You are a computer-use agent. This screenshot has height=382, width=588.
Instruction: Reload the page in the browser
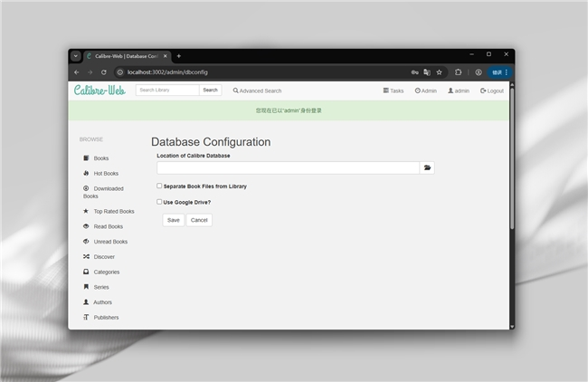pyautogui.click(x=104, y=72)
